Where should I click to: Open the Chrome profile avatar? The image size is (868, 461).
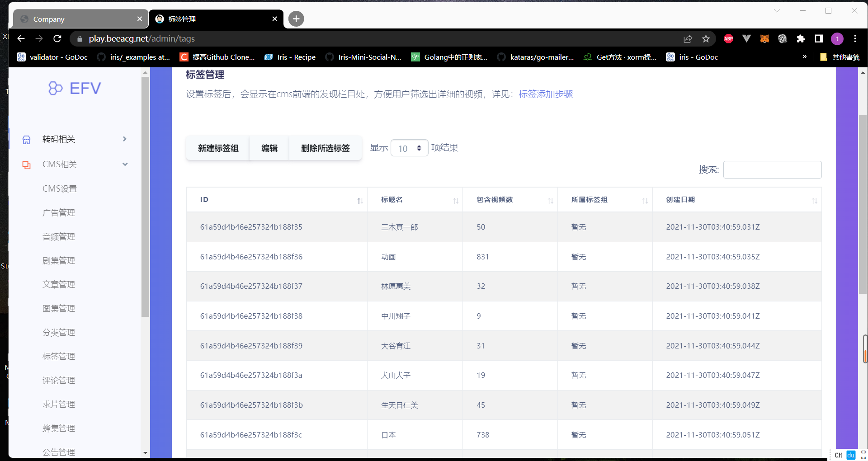click(x=837, y=39)
